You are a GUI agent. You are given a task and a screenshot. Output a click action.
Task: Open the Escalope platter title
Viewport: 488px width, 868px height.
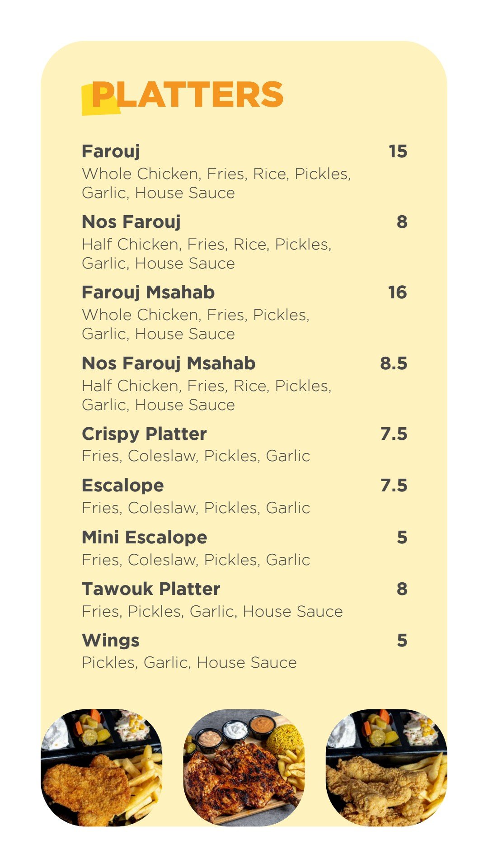point(122,485)
